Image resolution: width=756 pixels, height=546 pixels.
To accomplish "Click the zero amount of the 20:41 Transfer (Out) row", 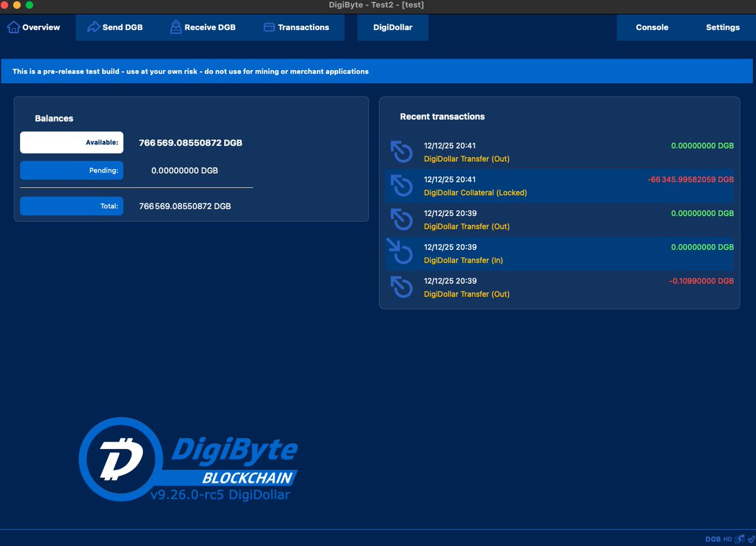I will point(702,145).
